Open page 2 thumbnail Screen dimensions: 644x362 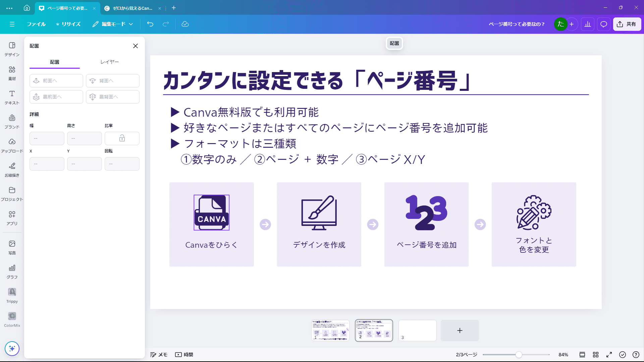(374, 330)
